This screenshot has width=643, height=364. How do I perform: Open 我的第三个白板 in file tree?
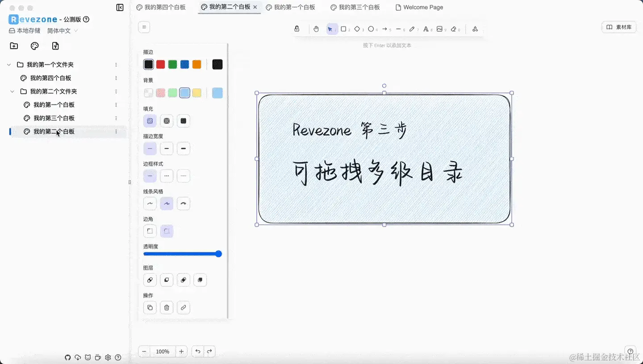(54, 118)
